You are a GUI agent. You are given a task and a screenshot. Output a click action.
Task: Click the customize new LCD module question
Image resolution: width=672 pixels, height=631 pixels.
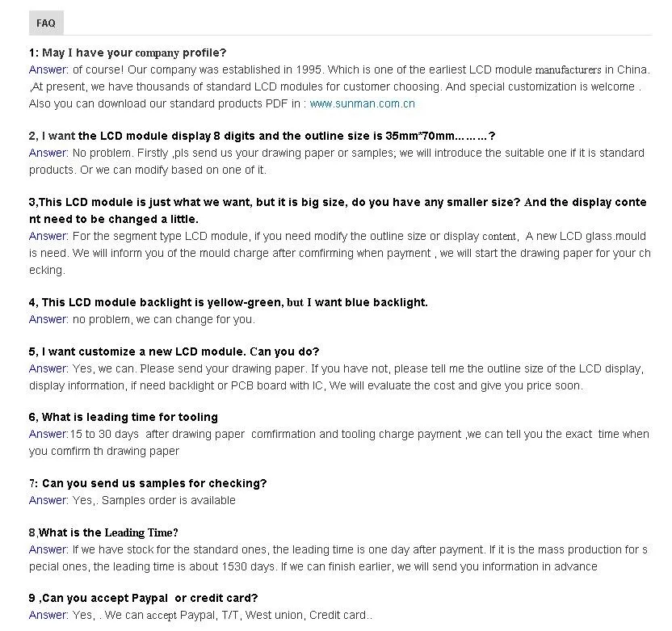(174, 351)
